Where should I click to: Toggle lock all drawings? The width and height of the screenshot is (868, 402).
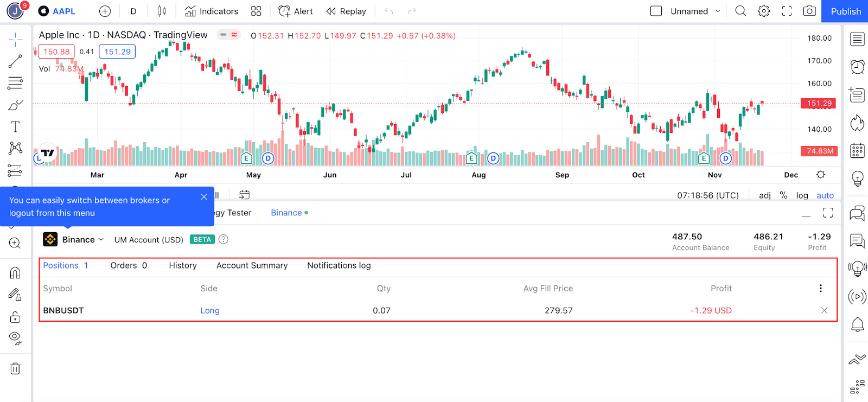point(15,317)
